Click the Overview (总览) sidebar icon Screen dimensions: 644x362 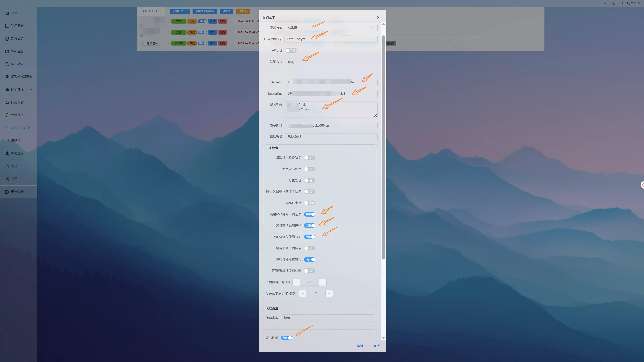click(7, 13)
